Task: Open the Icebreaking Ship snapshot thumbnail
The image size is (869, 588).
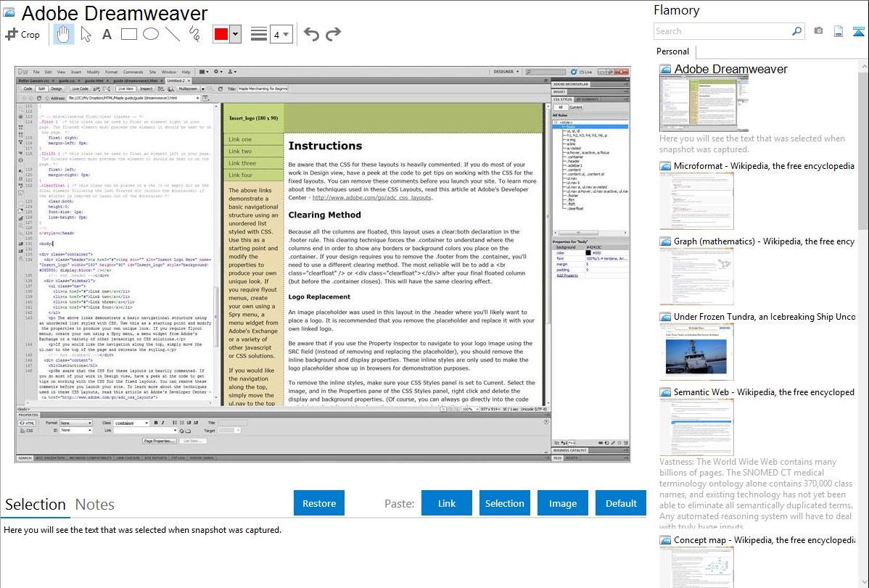Action: [x=696, y=352]
